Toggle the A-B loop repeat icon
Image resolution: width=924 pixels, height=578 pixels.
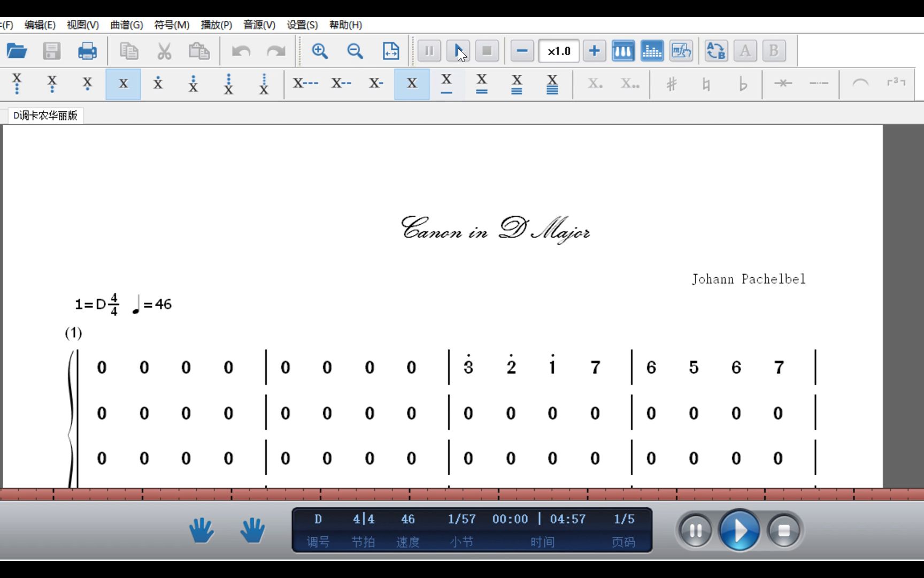716,51
